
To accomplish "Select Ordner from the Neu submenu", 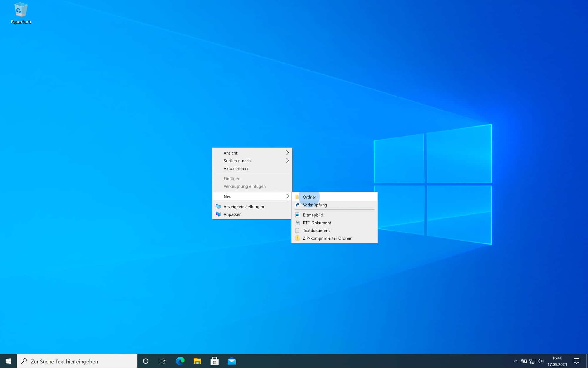I will click(x=309, y=197).
